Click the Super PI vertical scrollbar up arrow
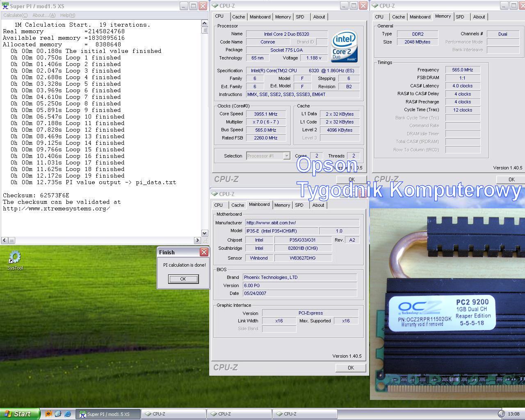The width and height of the screenshot is (525, 420). point(205,23)
